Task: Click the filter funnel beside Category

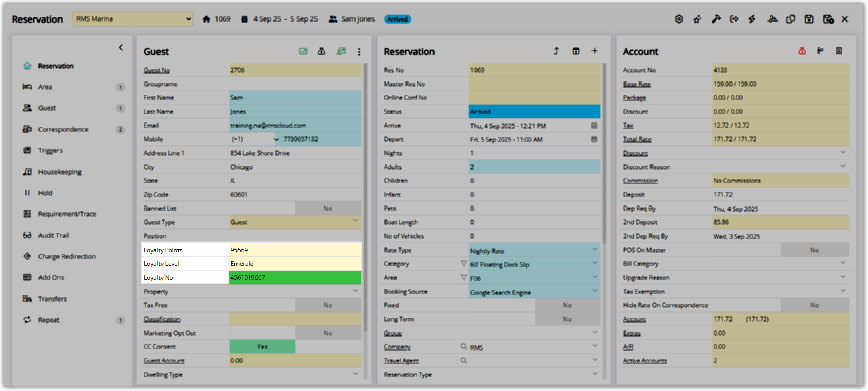Action: point(464,264)
